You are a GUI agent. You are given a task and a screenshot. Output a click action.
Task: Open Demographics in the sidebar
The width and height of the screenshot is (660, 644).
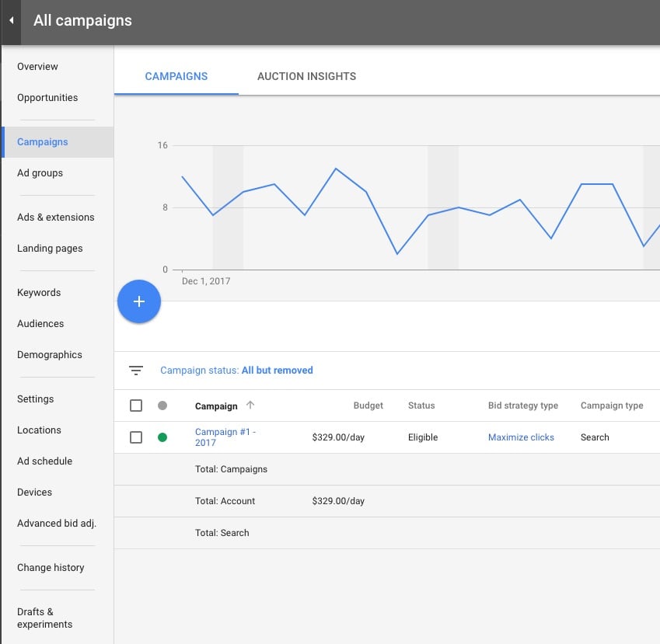tap(50, 354)
